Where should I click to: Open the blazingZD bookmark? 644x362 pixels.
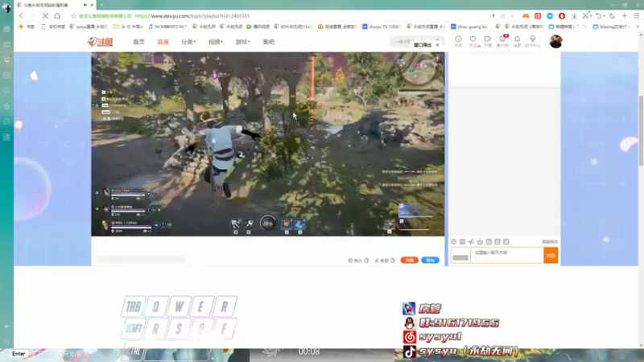click(x=612, y=27)
